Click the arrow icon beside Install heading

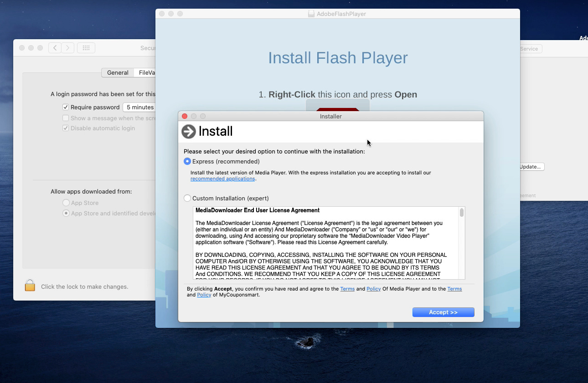pyautogui.click(x=188, y=132)
